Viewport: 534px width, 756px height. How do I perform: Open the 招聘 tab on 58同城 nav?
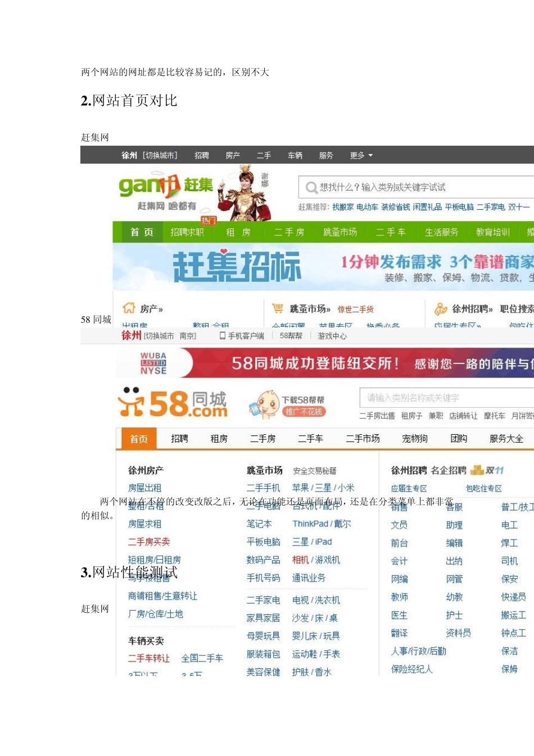click(179, 439)
